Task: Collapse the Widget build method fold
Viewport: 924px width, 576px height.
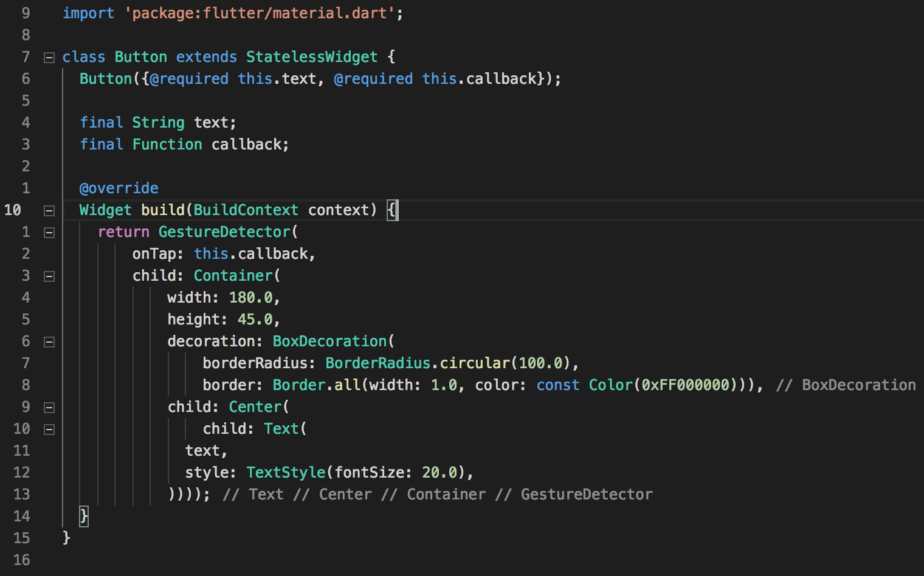Action: tap(49, 211)
